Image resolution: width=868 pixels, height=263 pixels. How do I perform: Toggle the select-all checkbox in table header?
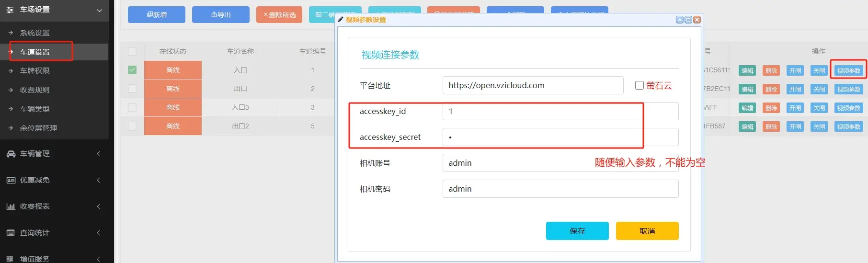point(132,51)
